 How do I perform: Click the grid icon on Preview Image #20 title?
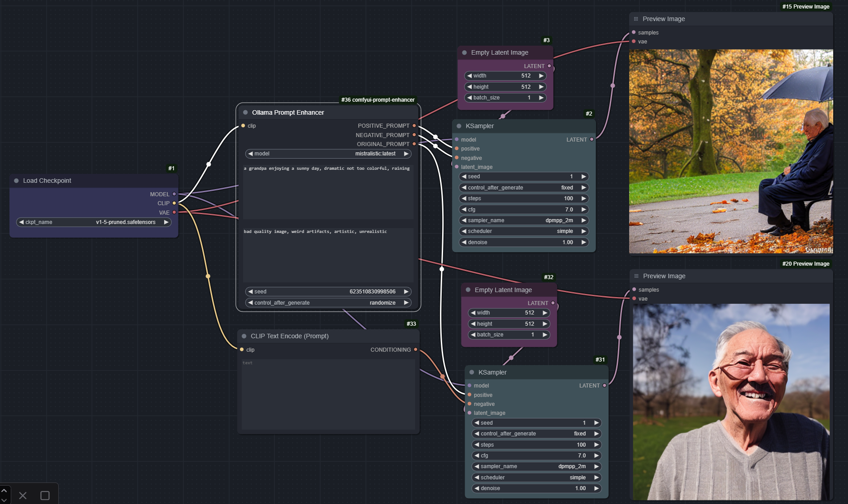pos(636,276)
